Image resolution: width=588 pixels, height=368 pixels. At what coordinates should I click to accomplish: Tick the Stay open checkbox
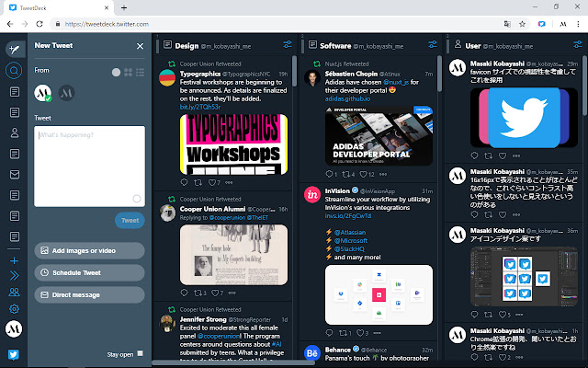(141, 353)
